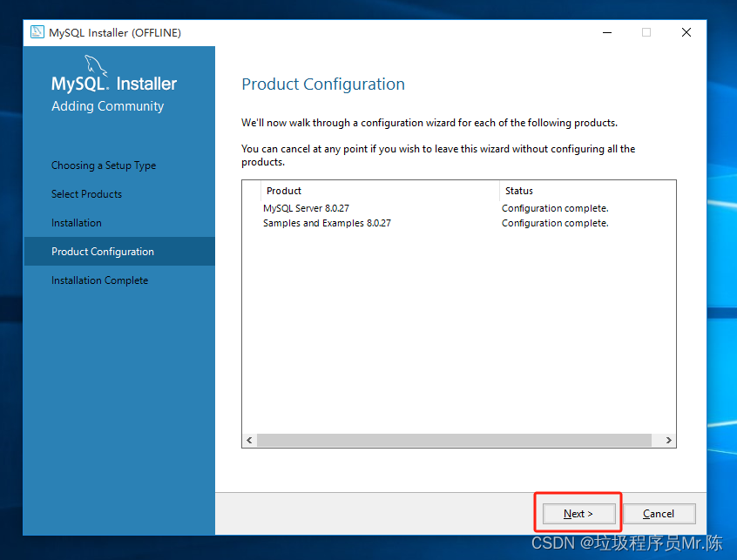The width and height of the screenshot is (737, 560).
Task: Click the right arrow of horizontal scrollbar
Action: pos(668,440)
